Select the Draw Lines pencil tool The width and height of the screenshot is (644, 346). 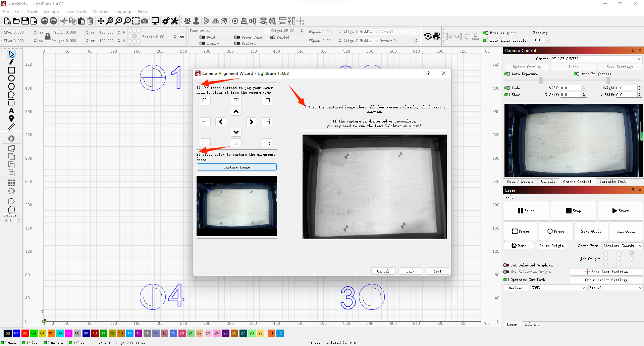point(11,62)
